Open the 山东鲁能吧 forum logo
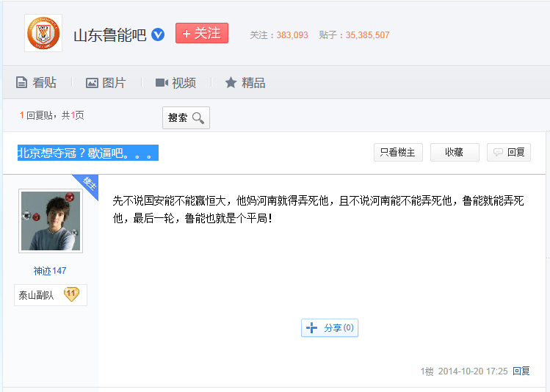This screenshot has height=392, width=550. (x=43, y=33)
